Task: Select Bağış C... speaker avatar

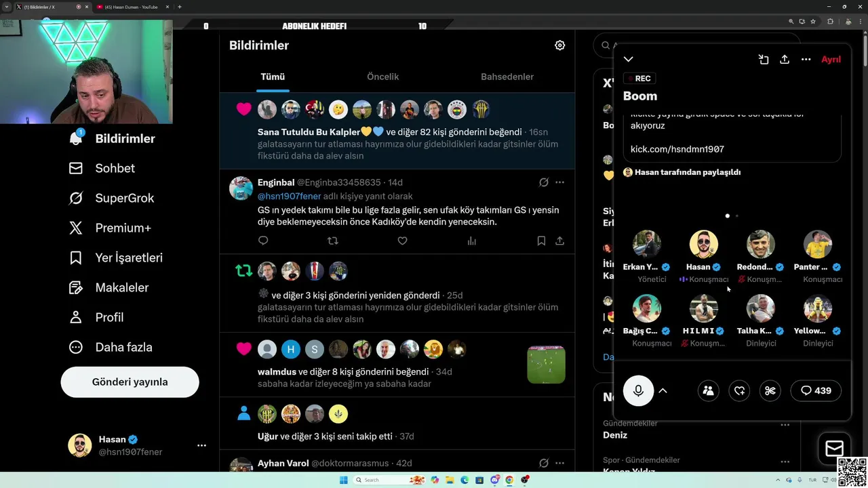Action: click(x=647, y=308)
